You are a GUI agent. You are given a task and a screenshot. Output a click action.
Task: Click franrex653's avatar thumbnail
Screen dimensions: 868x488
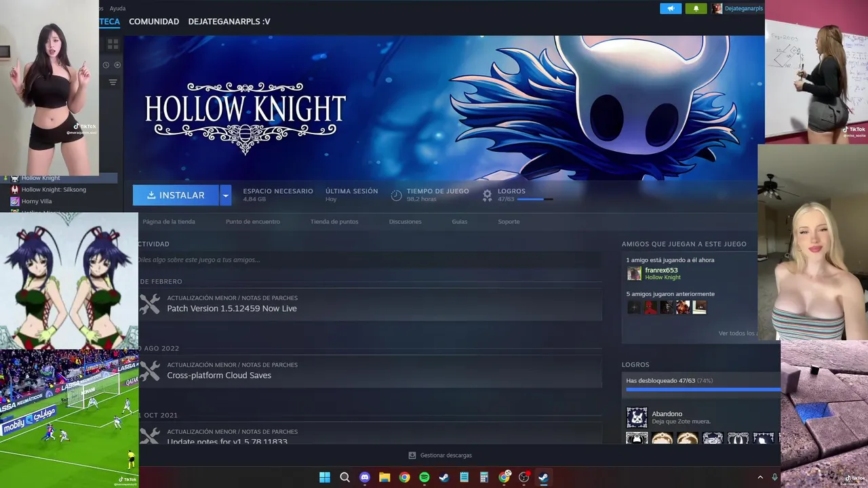(634, 273)
